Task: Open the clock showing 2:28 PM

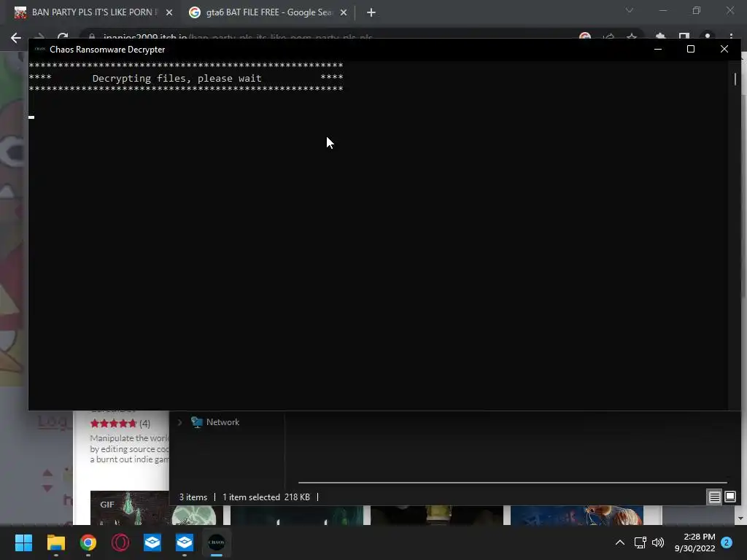Action: tap(694, 542)
